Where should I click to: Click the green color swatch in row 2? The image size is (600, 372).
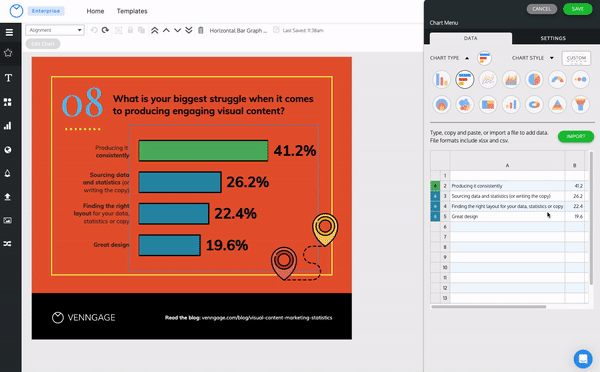[x=435, y=186]
